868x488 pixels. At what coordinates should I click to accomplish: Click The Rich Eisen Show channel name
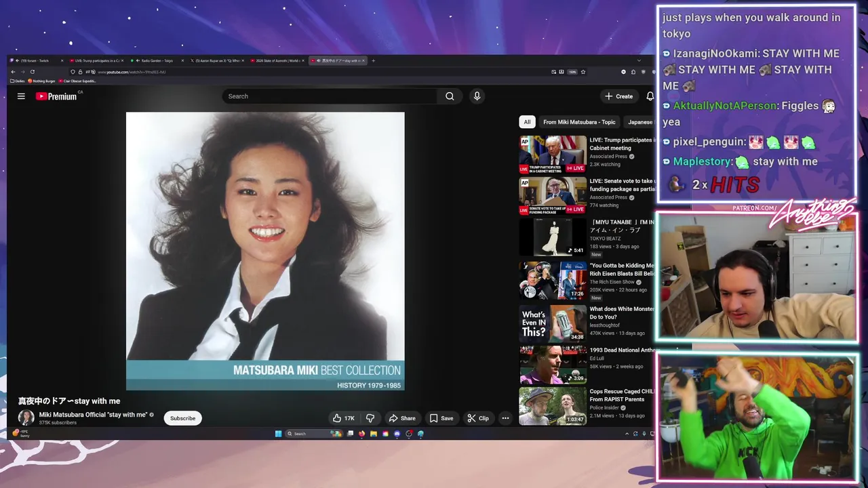[612, 282]
